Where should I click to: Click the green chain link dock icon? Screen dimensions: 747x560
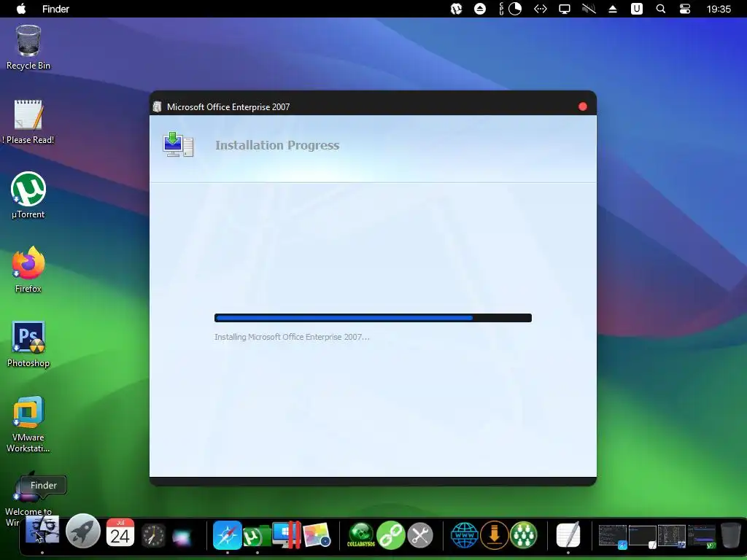[391, 534]
